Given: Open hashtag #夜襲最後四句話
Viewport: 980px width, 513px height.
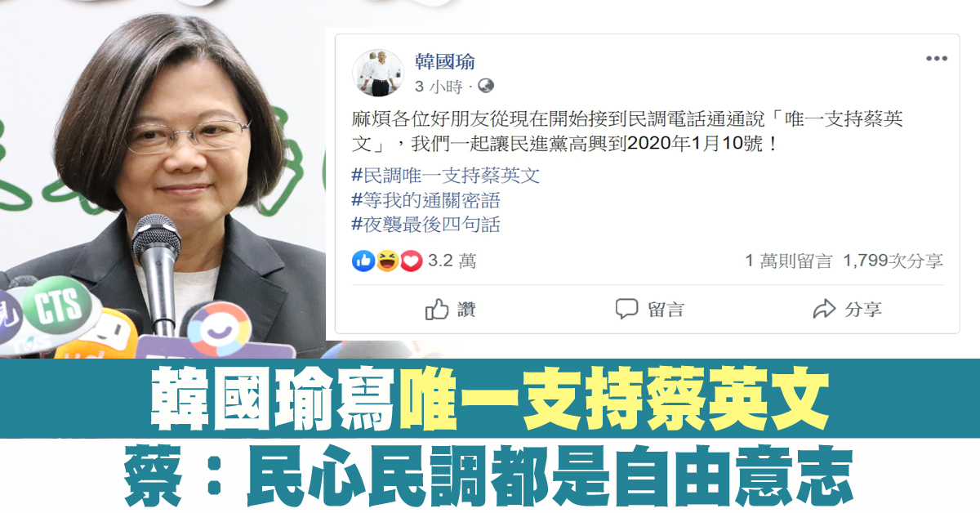Looking at the screenshot, I should tap(425, 224).
